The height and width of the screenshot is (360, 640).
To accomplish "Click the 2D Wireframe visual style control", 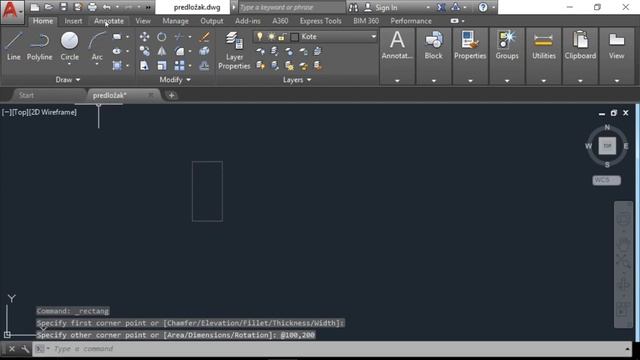I will (x=52, y=112).
